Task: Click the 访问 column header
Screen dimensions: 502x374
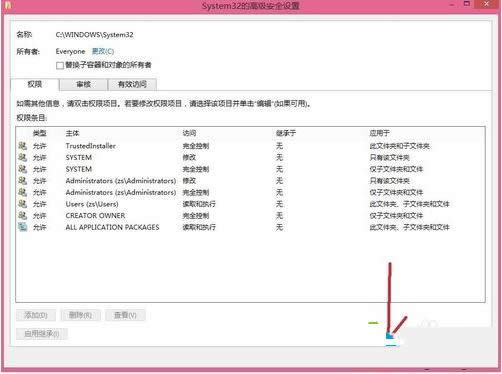Action: [x=189, y=133]
